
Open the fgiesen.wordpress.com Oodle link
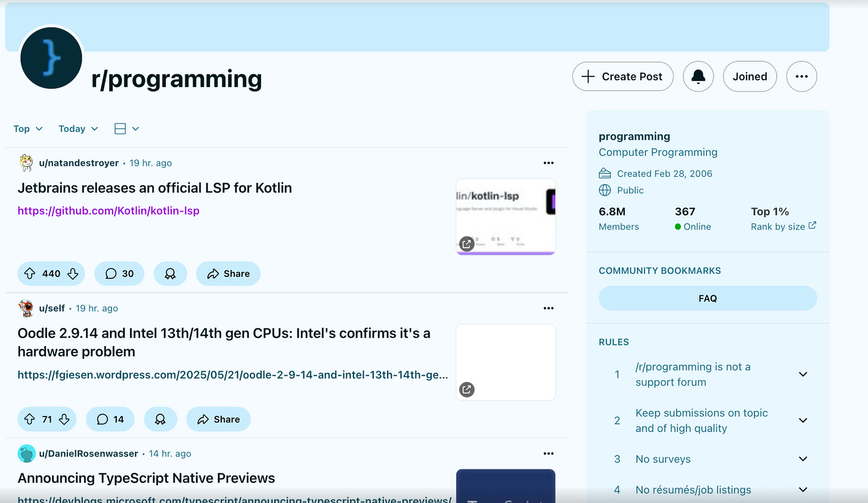coord(232,375)
